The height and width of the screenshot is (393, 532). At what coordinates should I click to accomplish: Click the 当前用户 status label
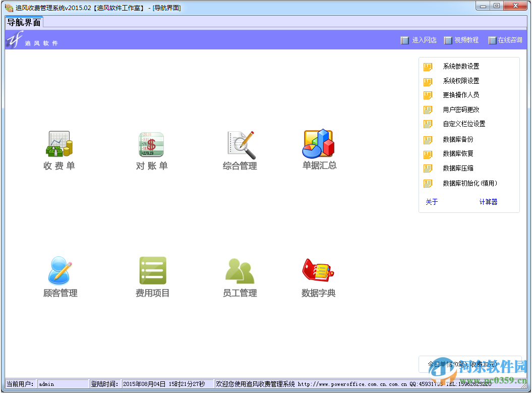click(x=20, y=384)
